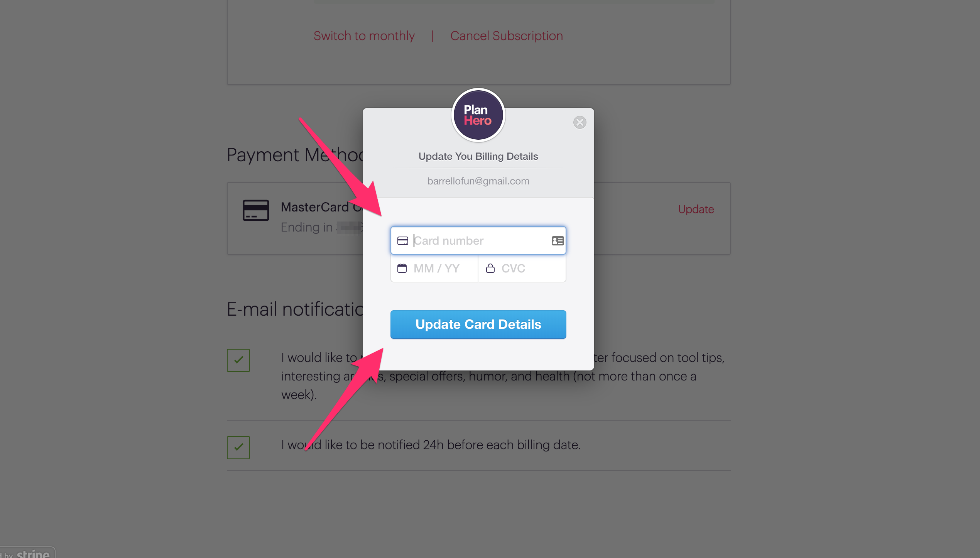Screen dimensions: 980x558
Task: Click the Update link for payment method
Action: pos(696,209)
